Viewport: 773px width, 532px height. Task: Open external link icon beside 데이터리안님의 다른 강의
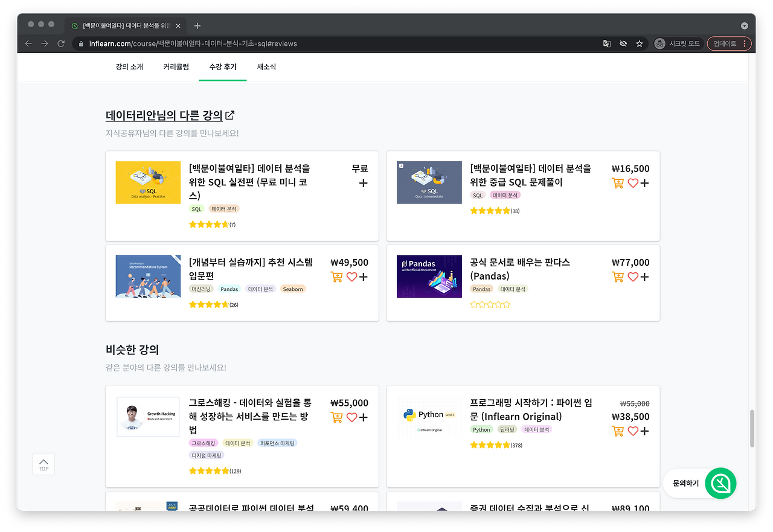[x=230, y=115]
